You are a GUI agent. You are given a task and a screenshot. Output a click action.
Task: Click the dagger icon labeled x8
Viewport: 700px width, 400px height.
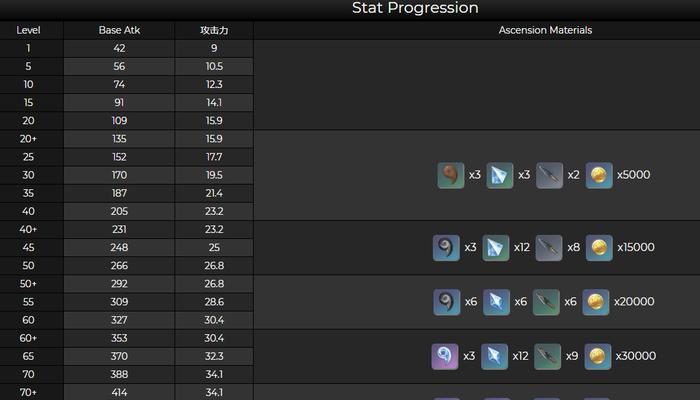click(x=549, y=247)
